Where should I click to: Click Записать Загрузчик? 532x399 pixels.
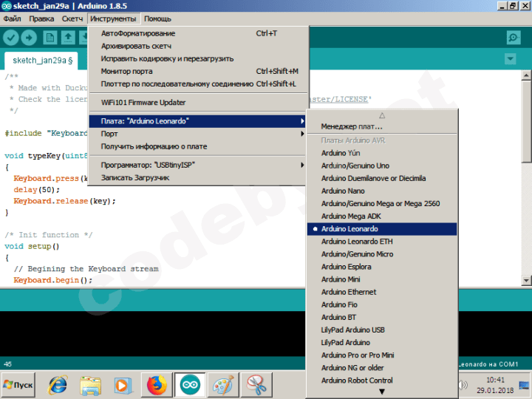199,177
